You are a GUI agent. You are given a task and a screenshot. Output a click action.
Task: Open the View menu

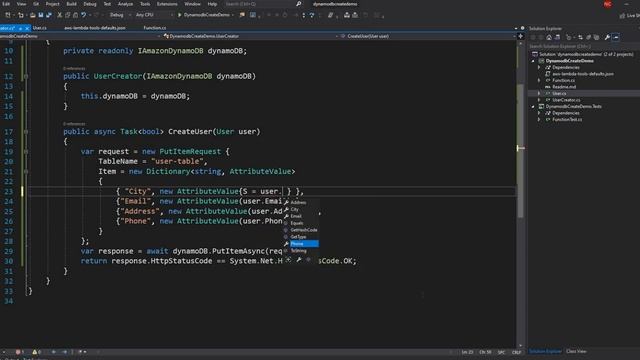click(x=21, y=4)
